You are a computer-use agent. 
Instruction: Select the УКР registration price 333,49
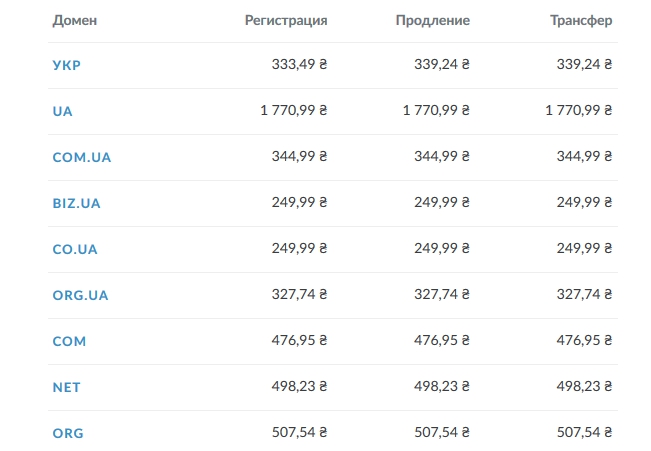coord(299,64)
